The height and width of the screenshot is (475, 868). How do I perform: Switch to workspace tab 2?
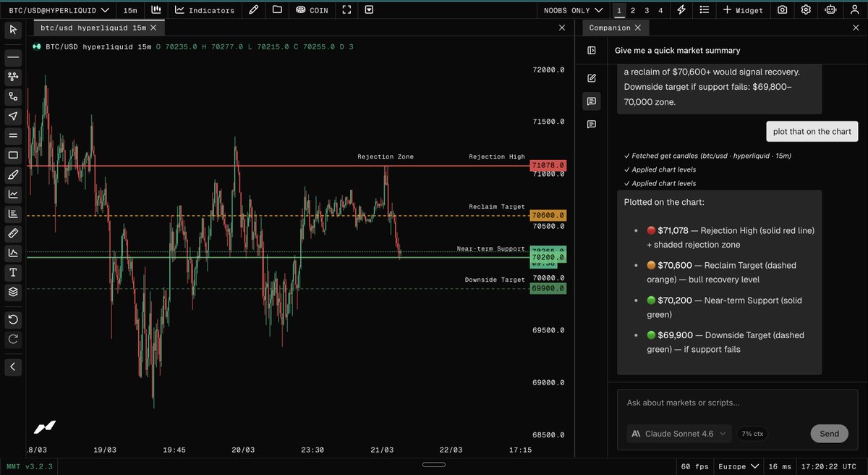633,10
